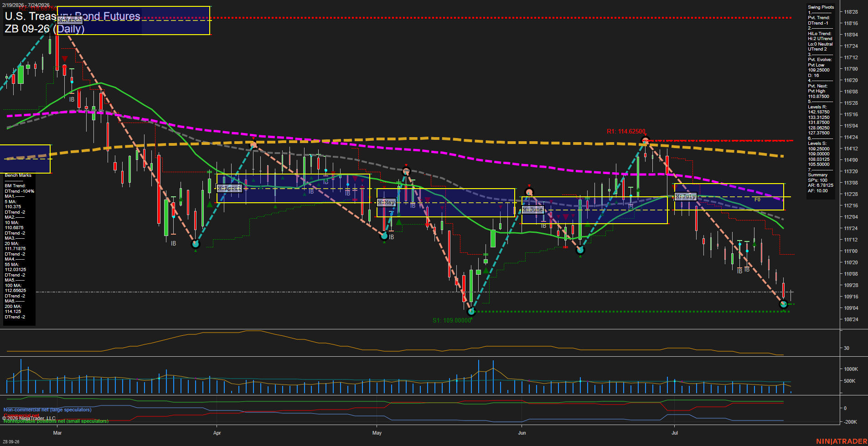Click the 5 MA value 110.375
This screenshot has width=868, height=446.
click(x=13, y=207)
